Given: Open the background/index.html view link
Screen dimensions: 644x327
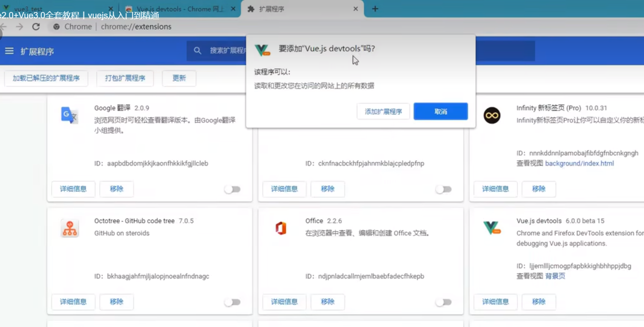Looking at the screenshot, I should pyautogui.click(x=580, y=163).
